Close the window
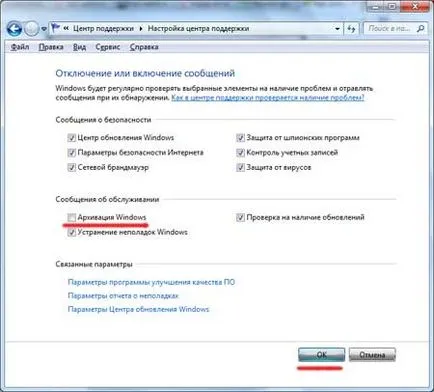This screenshot has height=392, width=434. coord(415,6)
